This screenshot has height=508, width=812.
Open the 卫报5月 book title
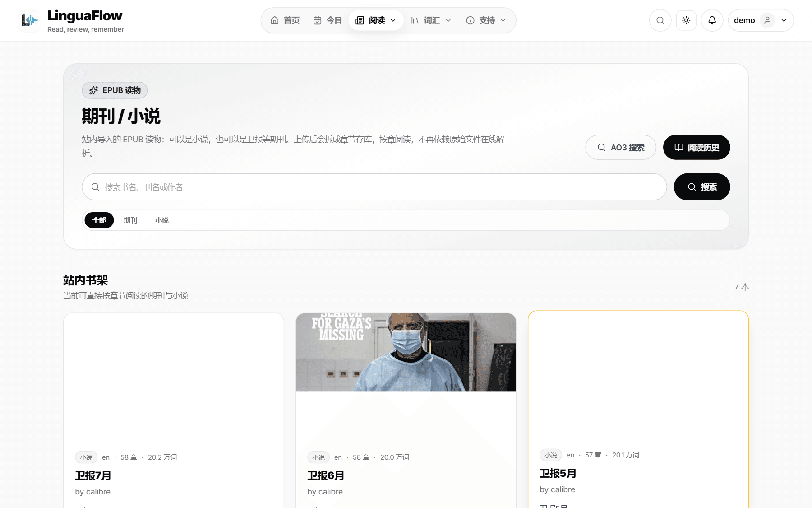[x=558, y=473]
